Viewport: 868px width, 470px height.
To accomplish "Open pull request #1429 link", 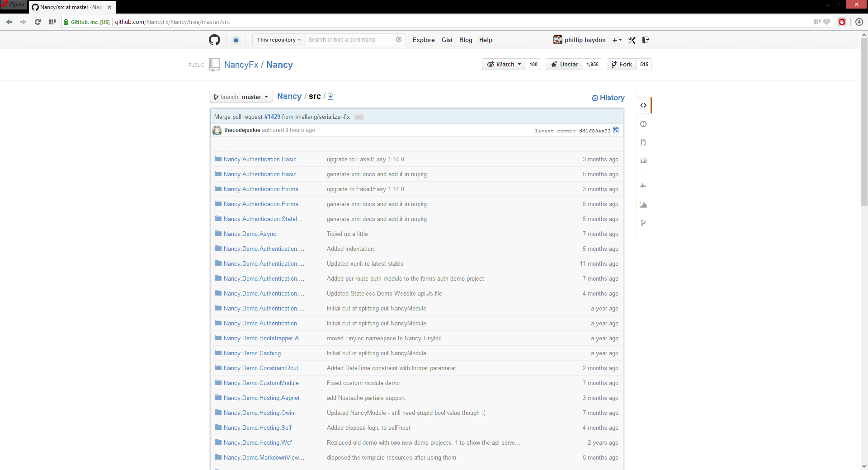I will pyautogui.click(x=272, y=117).
